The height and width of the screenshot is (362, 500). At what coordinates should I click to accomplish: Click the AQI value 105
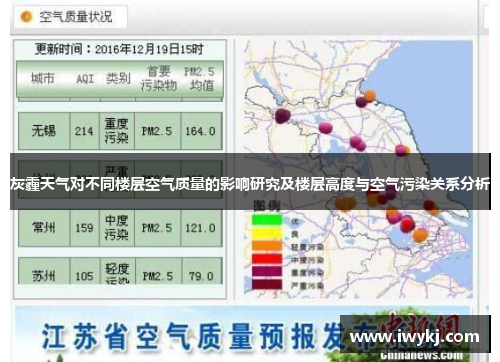coord(84,276)
